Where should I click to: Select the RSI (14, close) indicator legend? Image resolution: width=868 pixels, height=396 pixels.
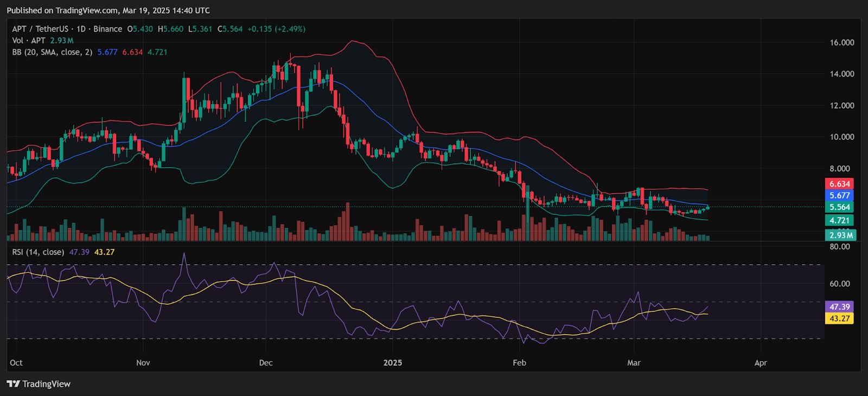coord(38,252)
